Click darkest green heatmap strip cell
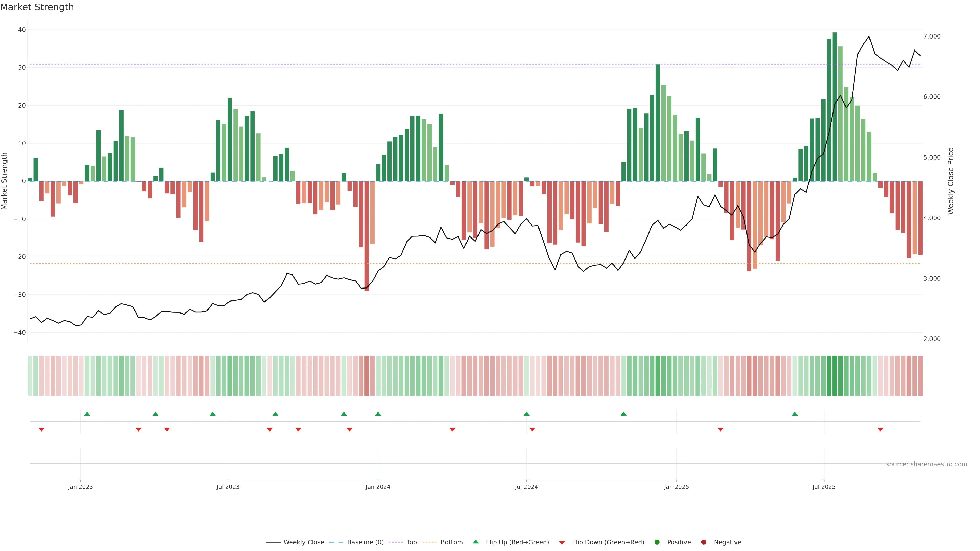This screenshot has width=980, height=551. click(835, 376)
